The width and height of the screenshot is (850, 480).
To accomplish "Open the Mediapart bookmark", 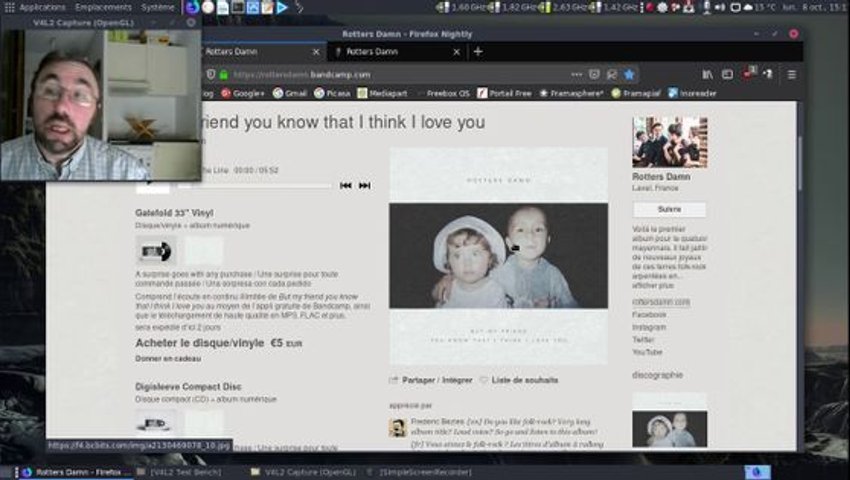I will coord(382,93).
